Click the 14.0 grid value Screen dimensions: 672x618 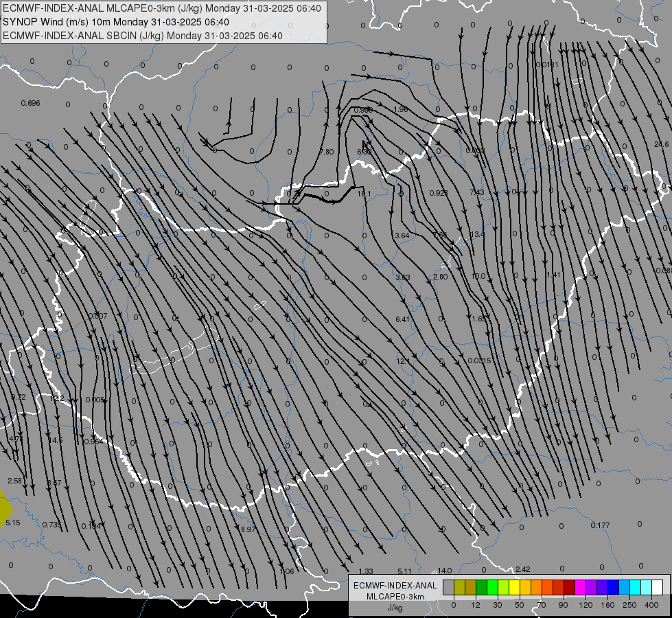444,571
